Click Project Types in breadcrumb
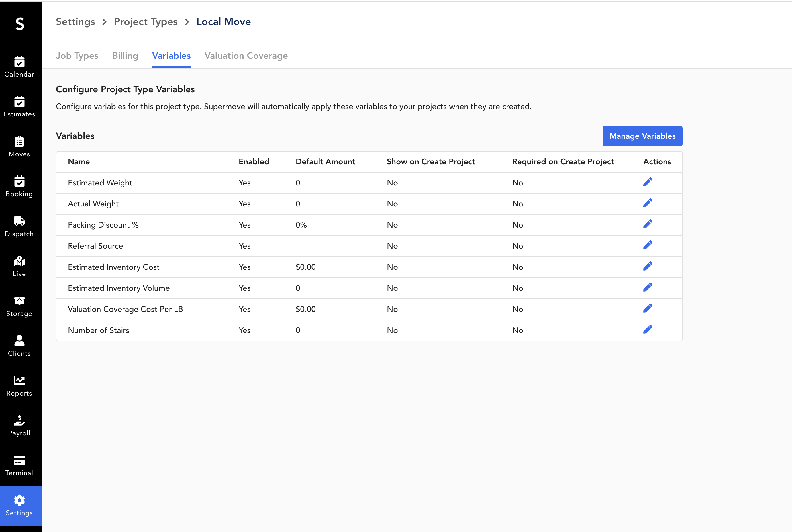 [146, 22]
